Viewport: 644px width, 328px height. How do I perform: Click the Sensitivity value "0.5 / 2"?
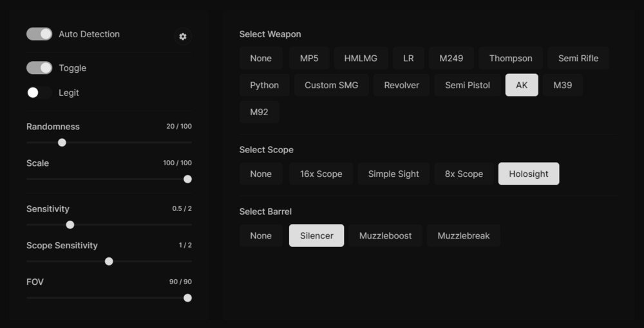(182, 208)
